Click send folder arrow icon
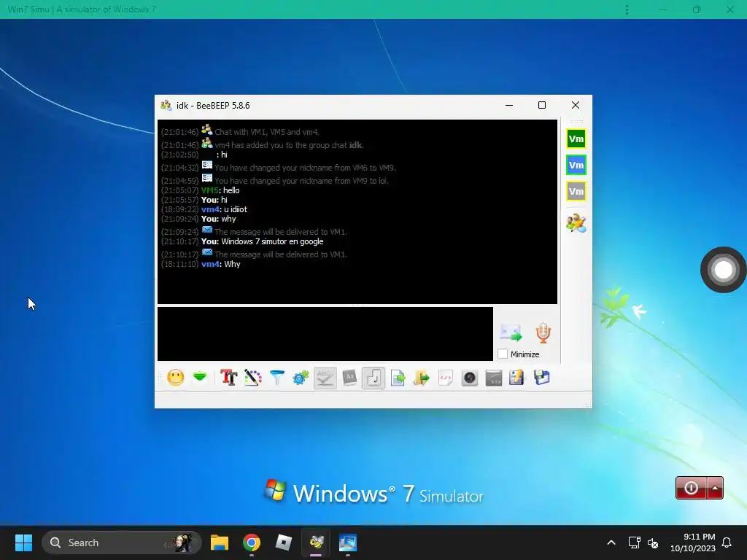747x560 pixels. click(422, 378)
